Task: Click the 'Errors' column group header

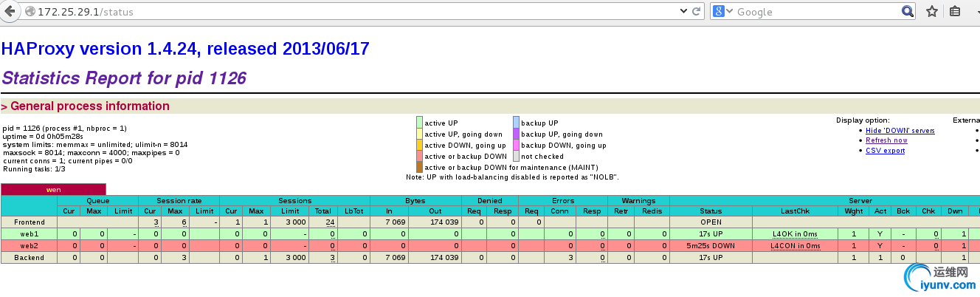Action: click(563, 200)
